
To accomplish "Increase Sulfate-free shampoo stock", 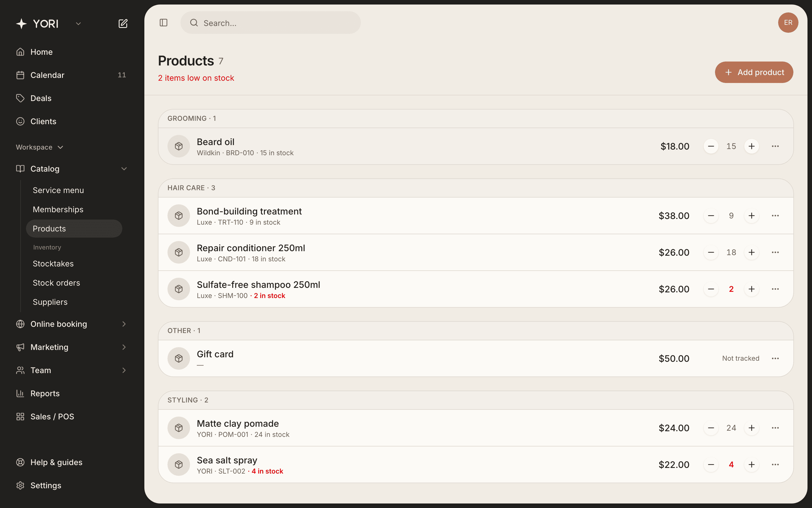I will point(751,289).
